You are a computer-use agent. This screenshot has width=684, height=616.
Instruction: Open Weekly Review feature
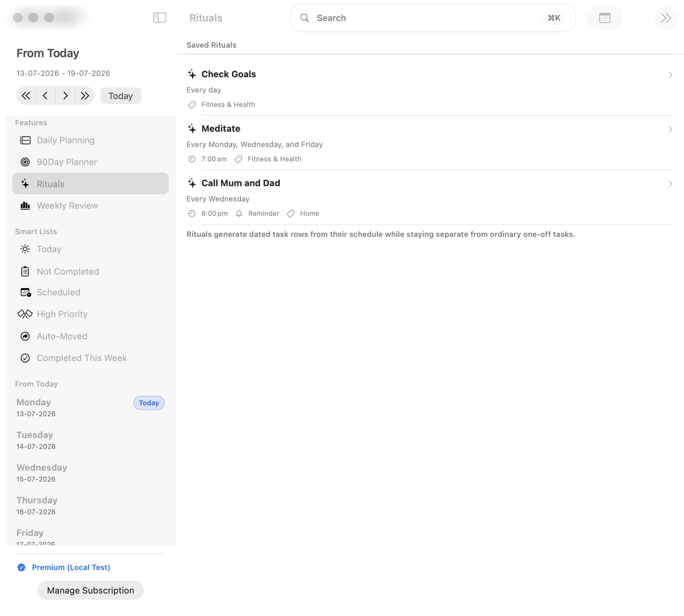click(x=91, y=206)
